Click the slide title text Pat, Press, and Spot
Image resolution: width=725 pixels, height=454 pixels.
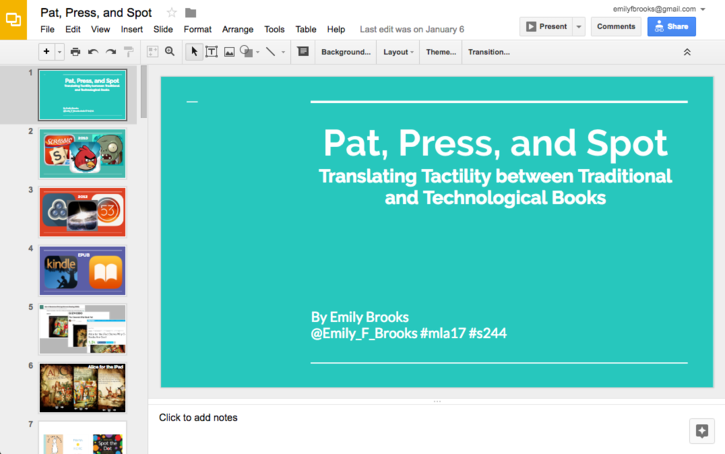[495, 142]
